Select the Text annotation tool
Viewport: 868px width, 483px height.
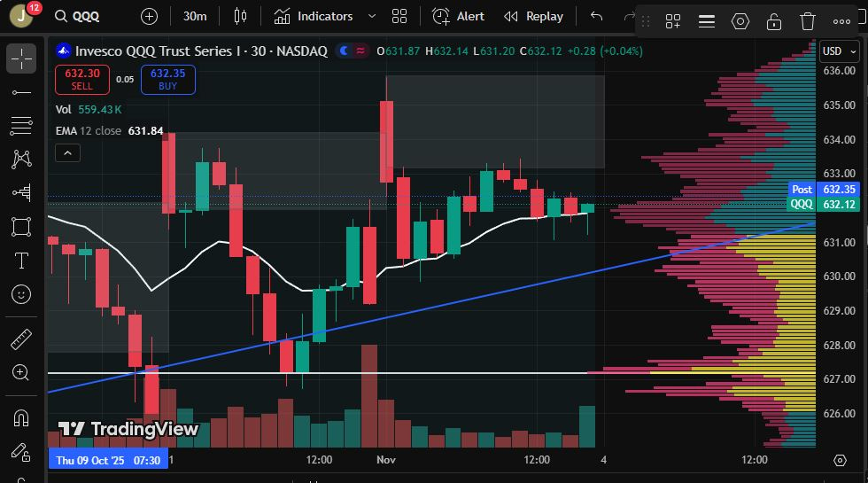point(21,261)
